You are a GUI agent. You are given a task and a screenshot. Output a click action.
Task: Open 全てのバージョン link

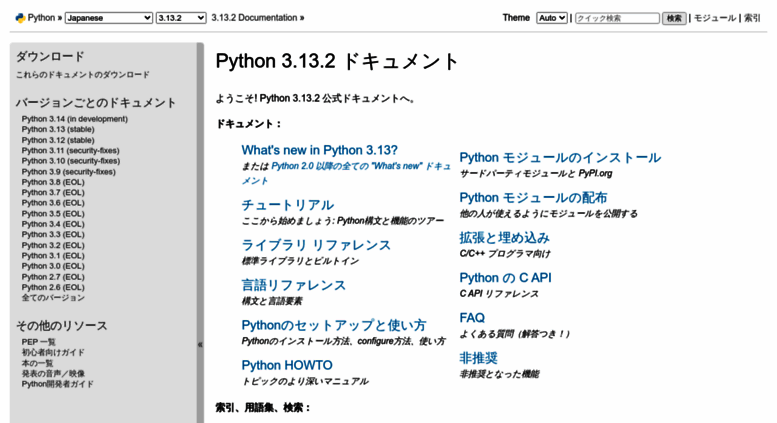coord(53,298)
